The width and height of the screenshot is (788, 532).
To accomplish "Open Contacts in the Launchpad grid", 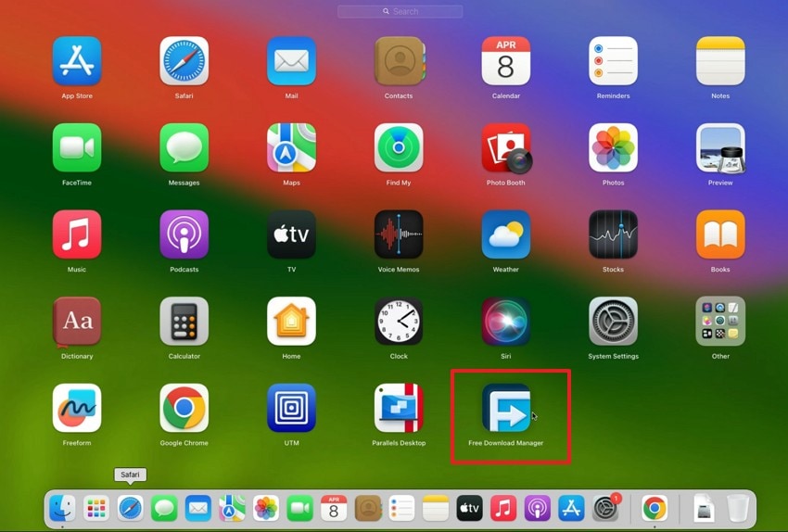I will [x=399, y=61].
